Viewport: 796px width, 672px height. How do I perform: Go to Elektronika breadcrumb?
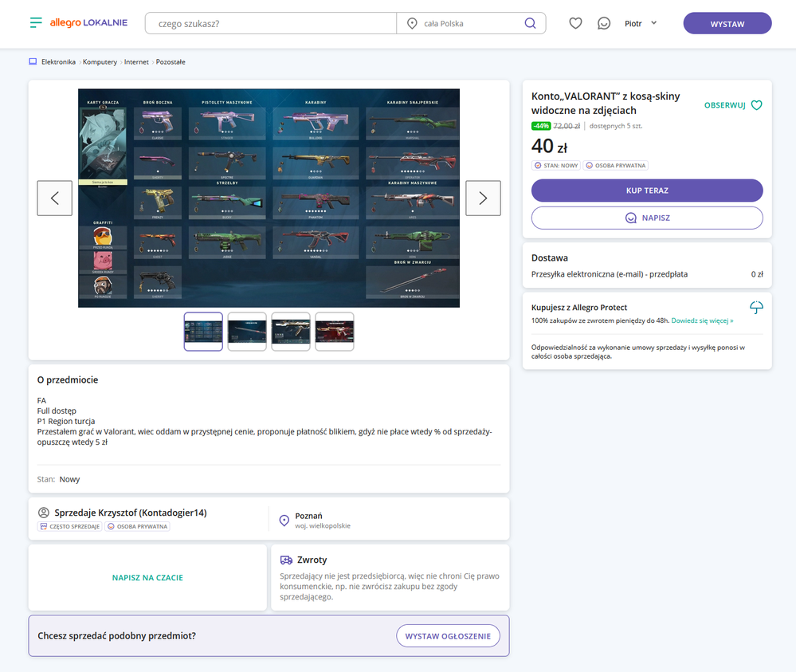(x=58, y=62)
